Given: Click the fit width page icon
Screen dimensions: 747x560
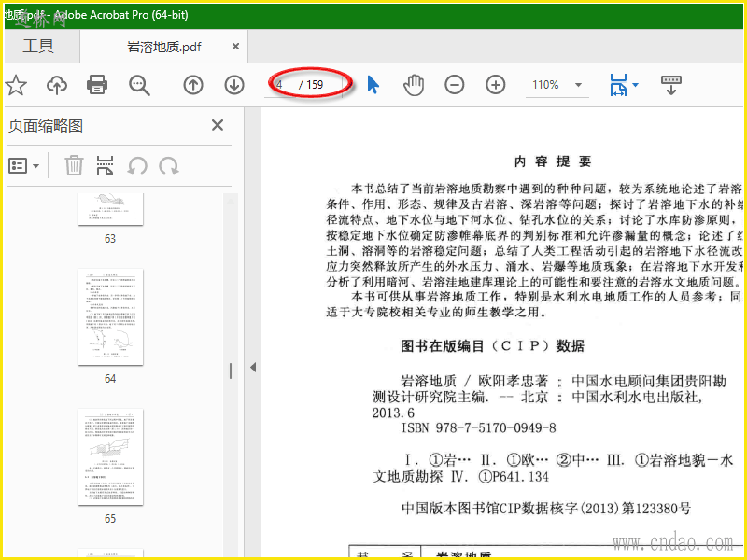Looking at the screenshot, I should click(x=618, y=85).
